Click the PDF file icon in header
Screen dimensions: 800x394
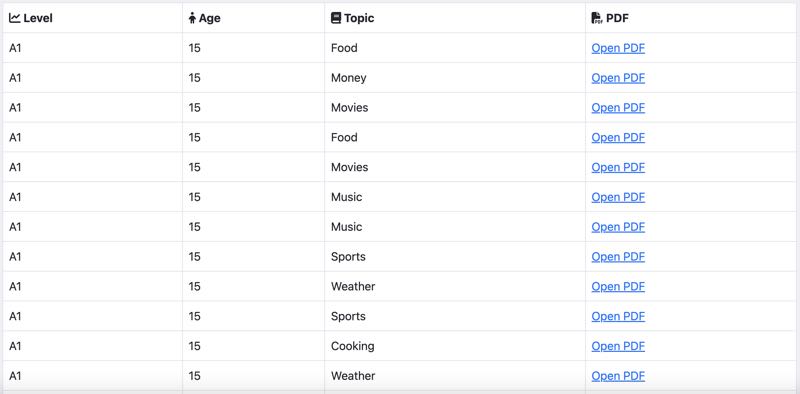[596, 18]
